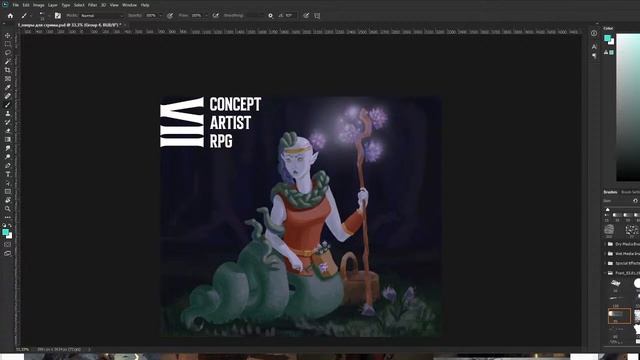The image size is (640, 360).
Task: Switch to the Brushes panel tab
Action: (610, 192)
